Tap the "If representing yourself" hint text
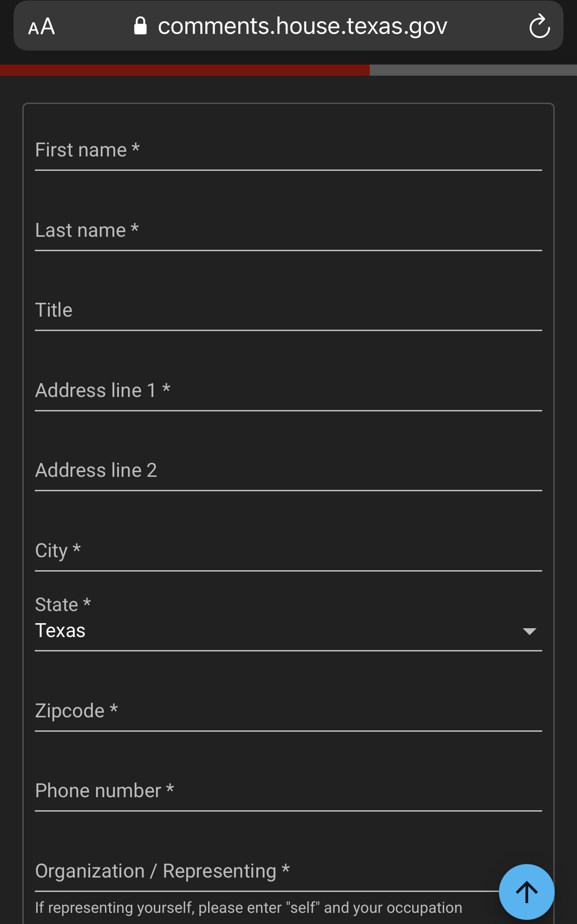 click(x=249, y=908)
